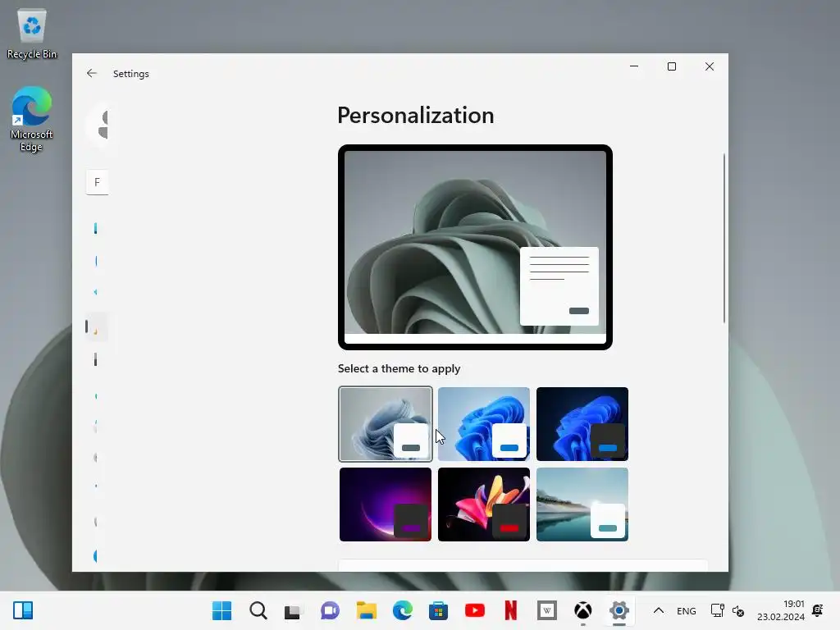Open notifications bell in system tray

pos(818,610)
